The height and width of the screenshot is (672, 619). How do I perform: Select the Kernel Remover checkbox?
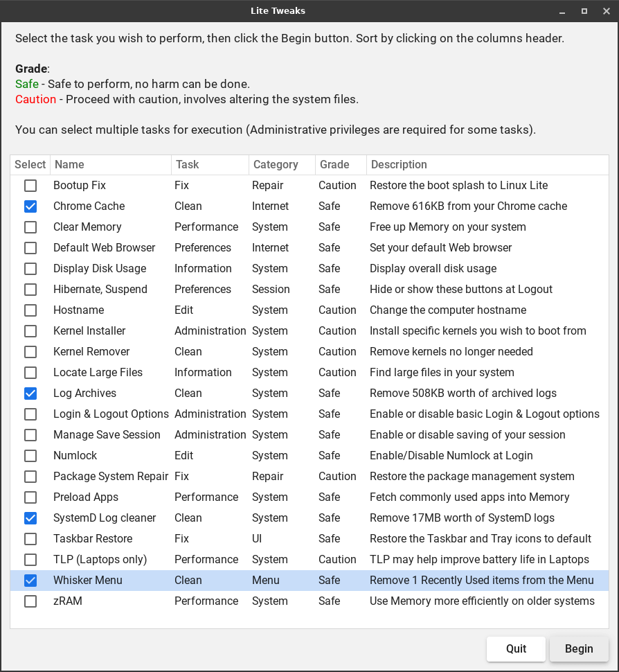click(30, 352)
